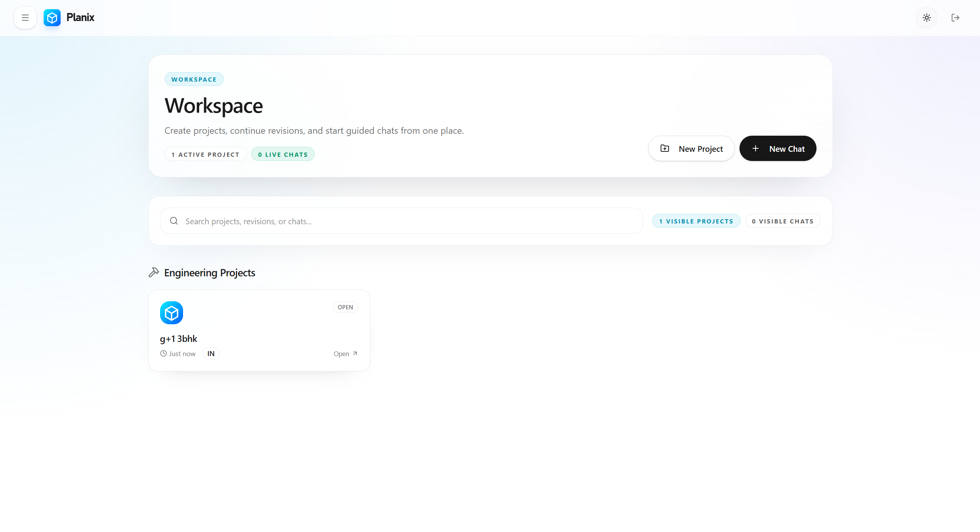Click the Open link with arrow

click(x=345, y=354)
